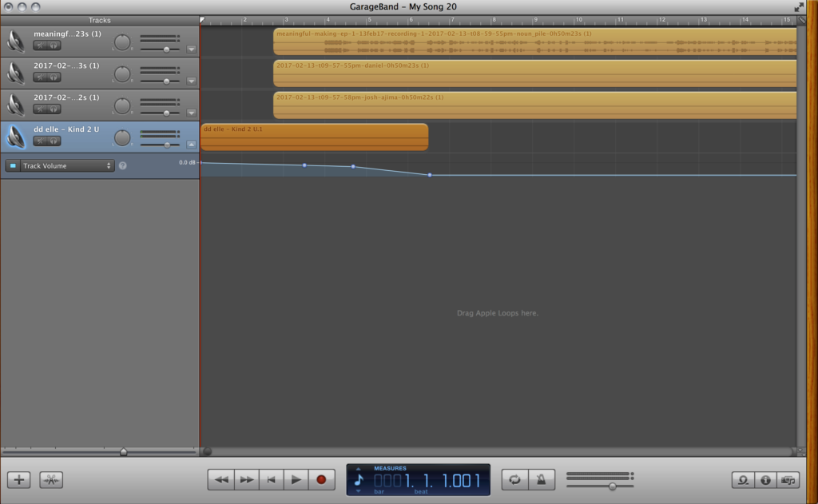This screenshot has height=504, width=818.
Task: Collapse automation for dd elle - Kind 2 U
Action: coord(191,145)
